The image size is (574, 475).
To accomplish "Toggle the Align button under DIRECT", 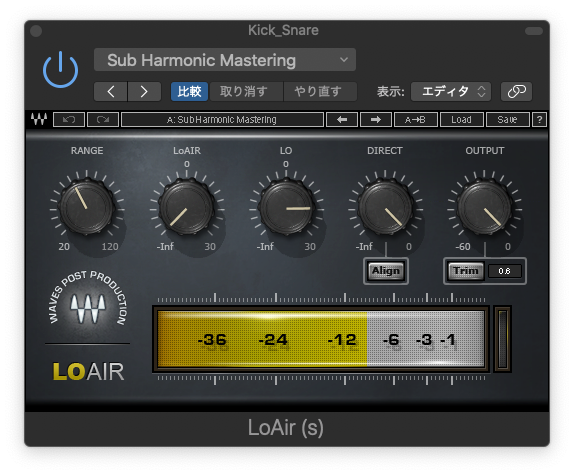I will click(386, 271).
